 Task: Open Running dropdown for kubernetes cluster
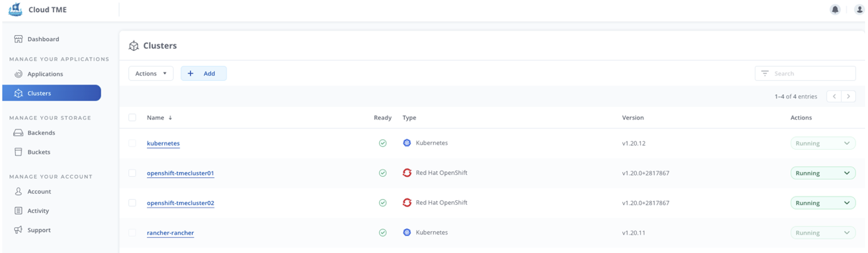point(823,143)
